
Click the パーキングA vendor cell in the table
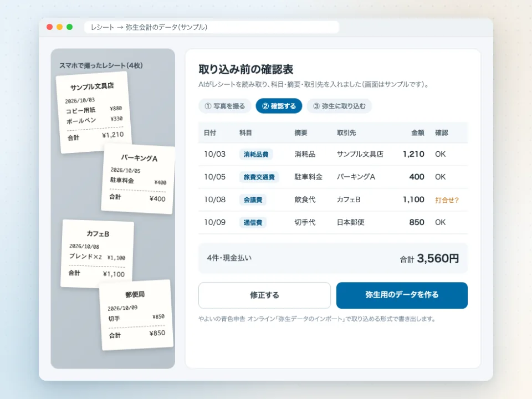[x=356, y=177]
